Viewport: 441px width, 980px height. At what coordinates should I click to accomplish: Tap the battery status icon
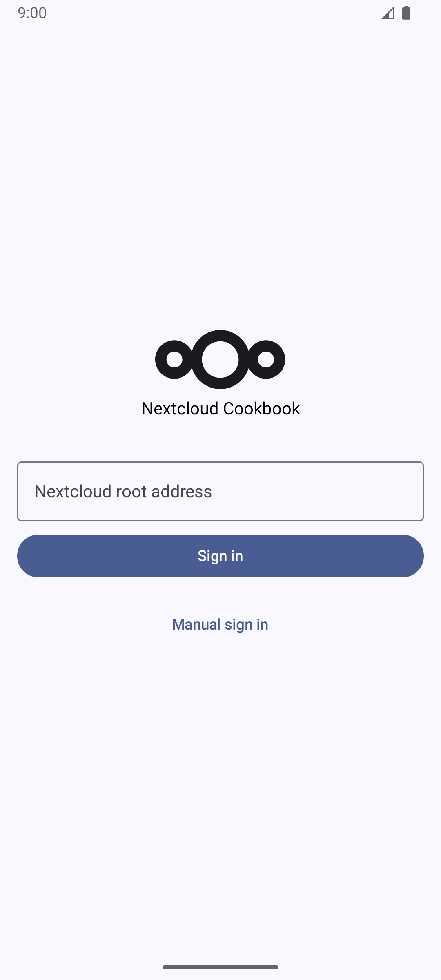click(406, 13)
